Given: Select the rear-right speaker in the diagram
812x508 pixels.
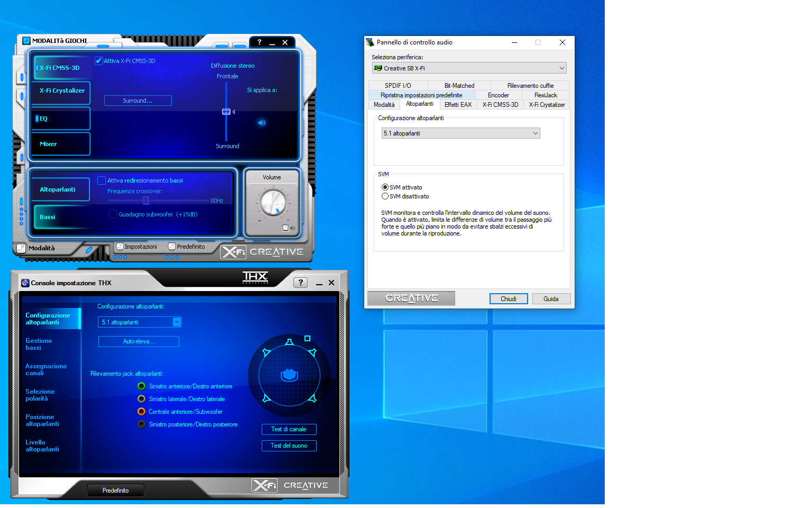Looking at the screenshot, I should pos(312,398).
